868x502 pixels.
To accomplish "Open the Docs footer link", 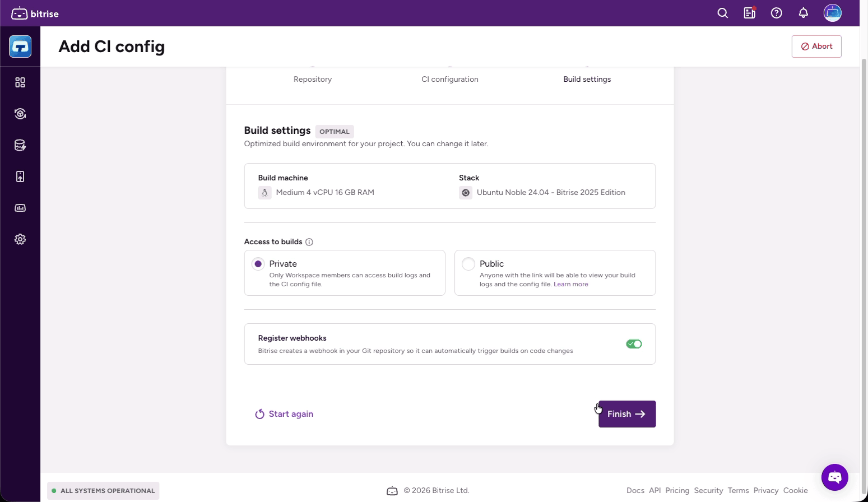I will click(635, 491).
